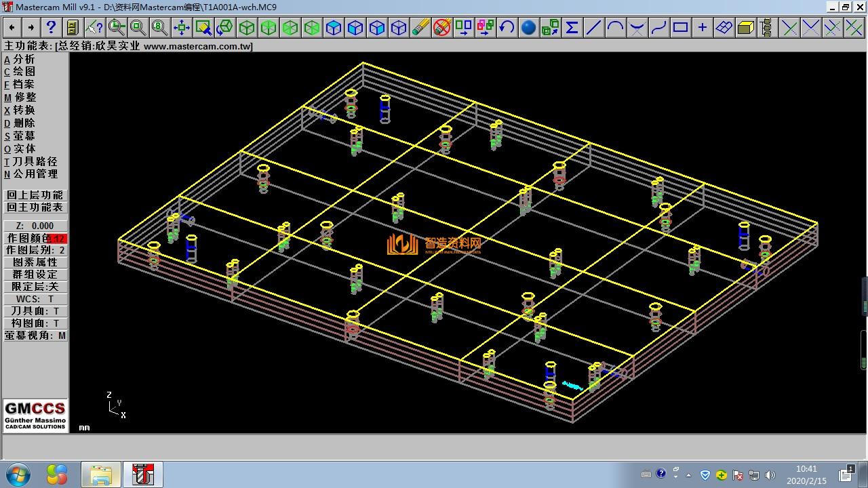Click the Fit to screen icon
The width and height of the screenshot is (868, 488).
pyautogui.click(x=182, y=27)
